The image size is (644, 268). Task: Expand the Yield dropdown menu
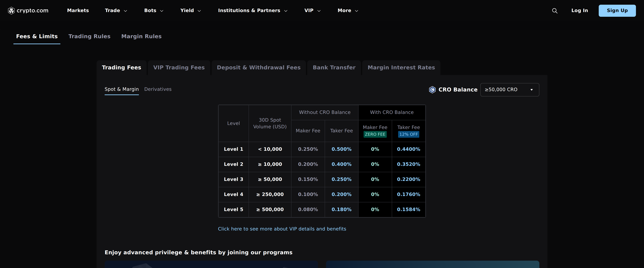191,11
